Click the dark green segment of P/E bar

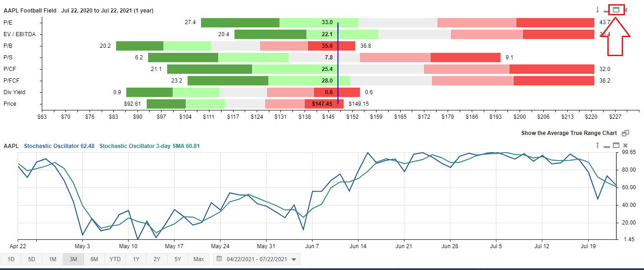(240, 22)
